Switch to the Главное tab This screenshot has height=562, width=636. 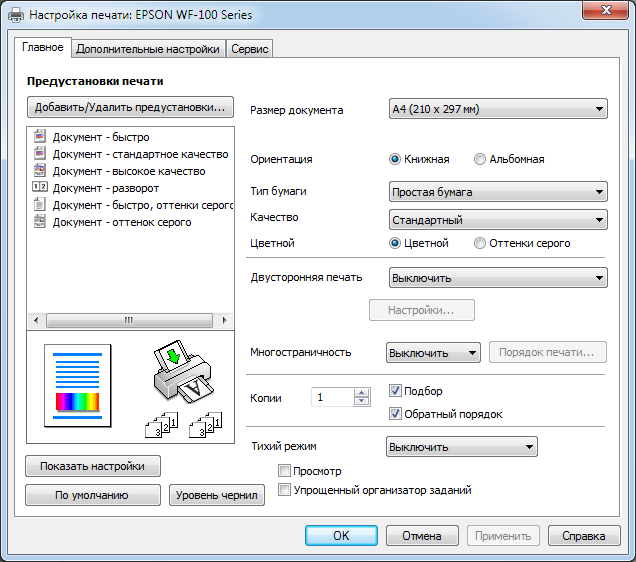click(x=43, y=47)
